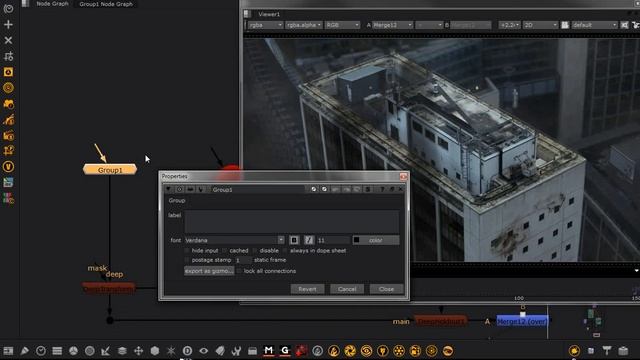The image size is (640, 360).
Task: Enable the disable checkbox
Action: point(255,251)
